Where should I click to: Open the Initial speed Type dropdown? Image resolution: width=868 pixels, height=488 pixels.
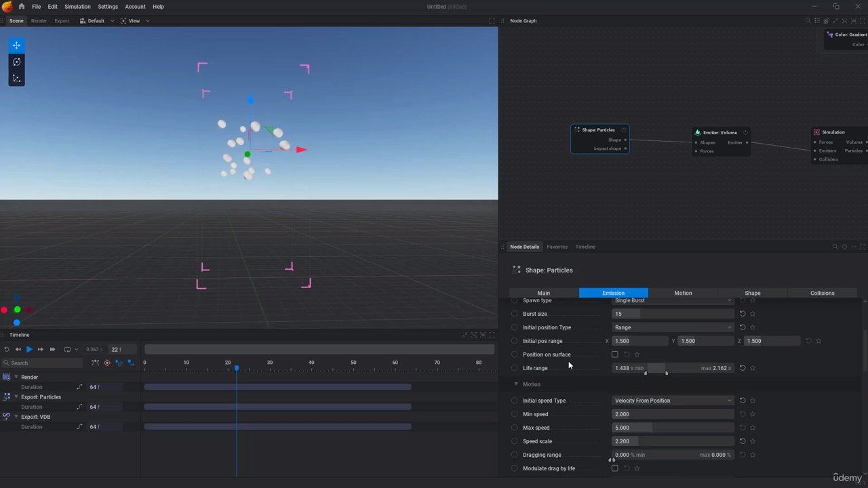coord(673,401)
